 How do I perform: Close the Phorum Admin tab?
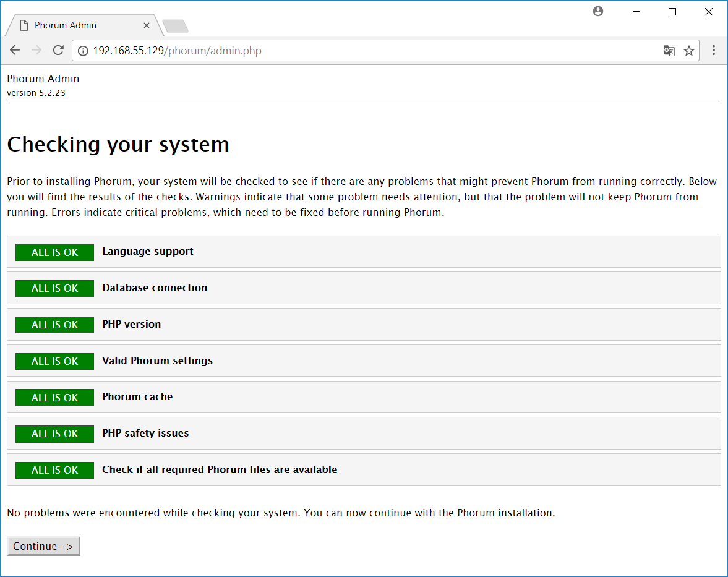click(146, 25)
